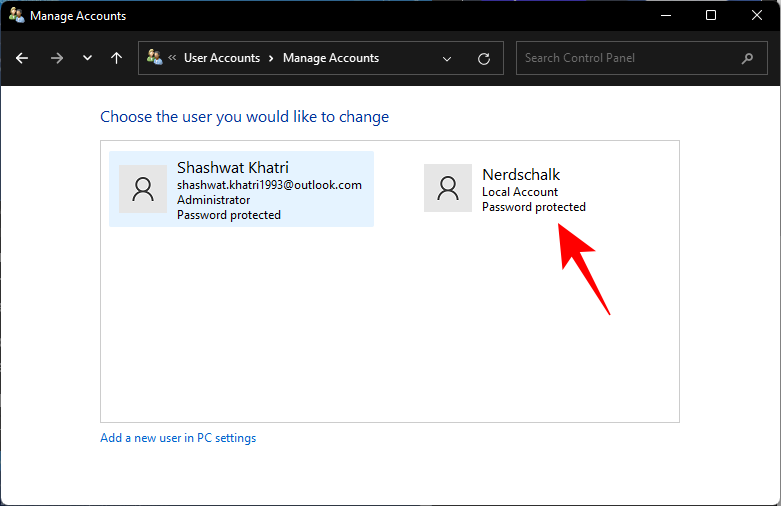Viewport: 781px width, 506px height.
Task: Choose the Nerdschalk local account name
Action: coord(521,175)
